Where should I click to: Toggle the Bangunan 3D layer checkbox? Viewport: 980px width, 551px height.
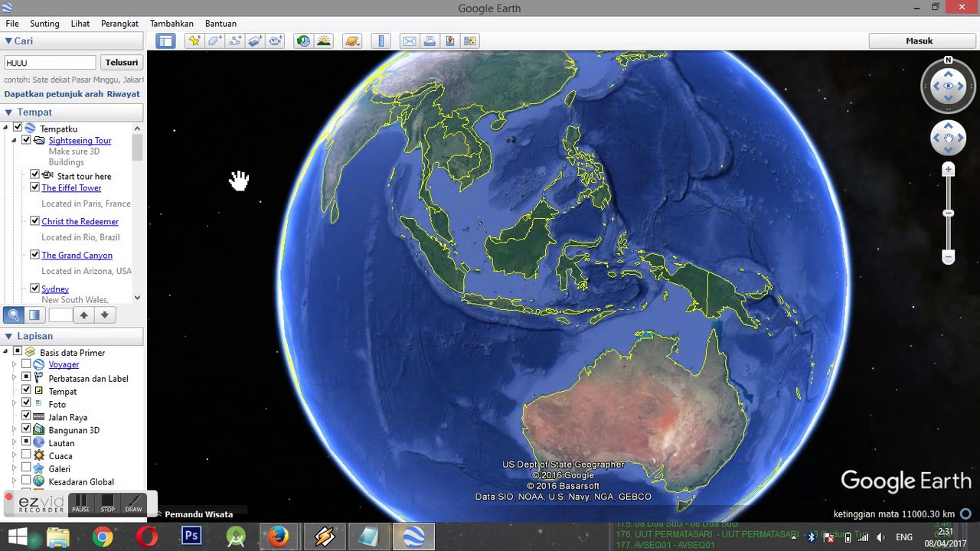pos(26,429)
